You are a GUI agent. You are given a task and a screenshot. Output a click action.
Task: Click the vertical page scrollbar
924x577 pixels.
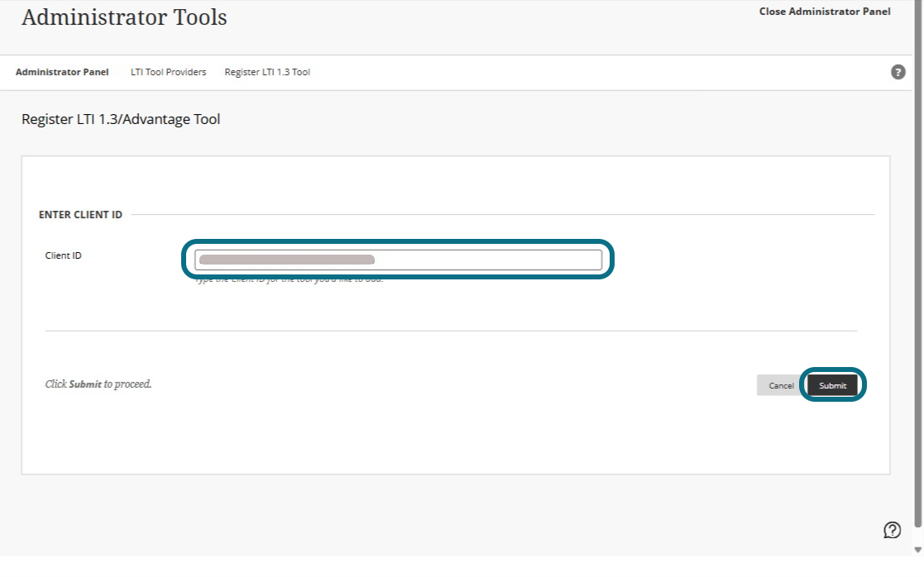pyautogui.click(x=918, y=265)
